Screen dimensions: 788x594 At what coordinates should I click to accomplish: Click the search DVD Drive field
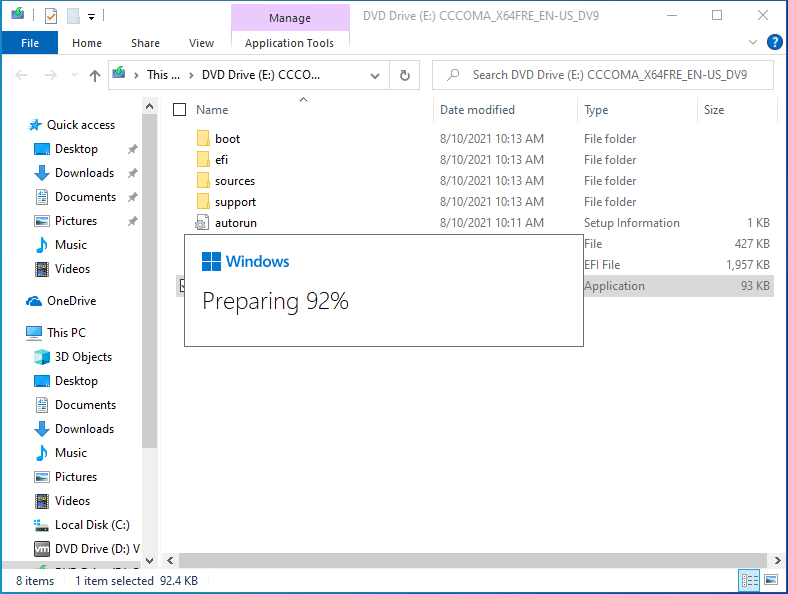point(603,75)
